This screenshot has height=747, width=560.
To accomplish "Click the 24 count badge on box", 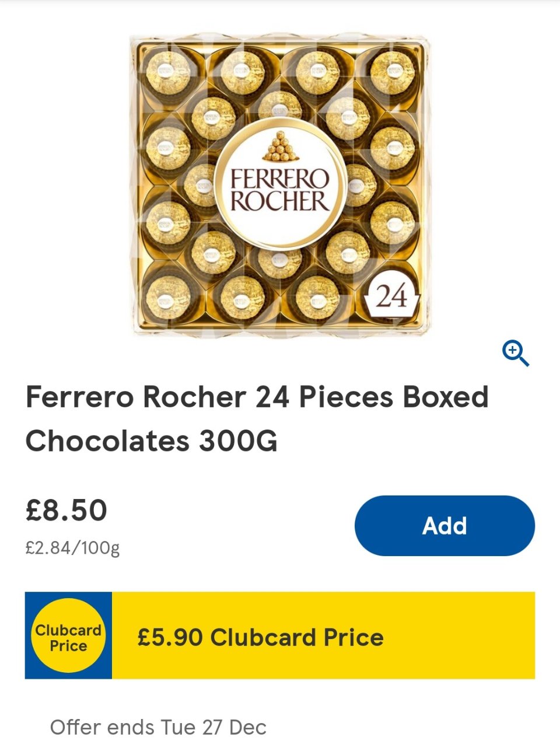I will coord(391,297).
